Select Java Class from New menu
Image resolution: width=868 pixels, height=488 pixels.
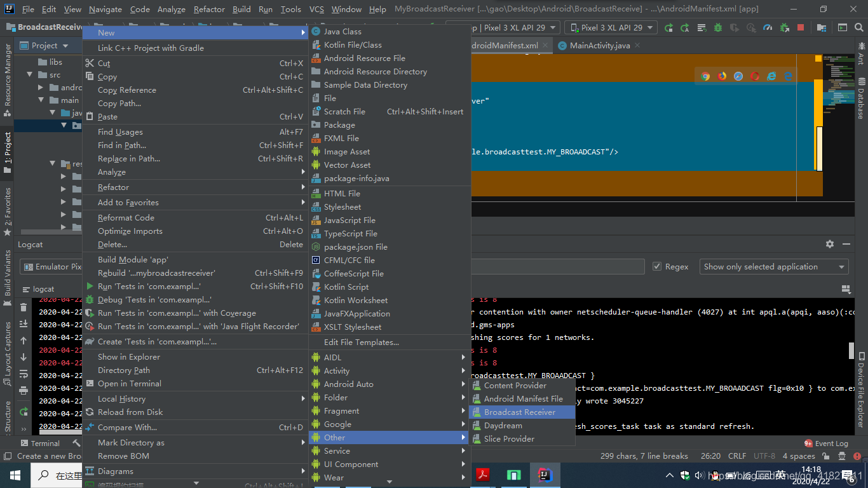pos(389,31)
